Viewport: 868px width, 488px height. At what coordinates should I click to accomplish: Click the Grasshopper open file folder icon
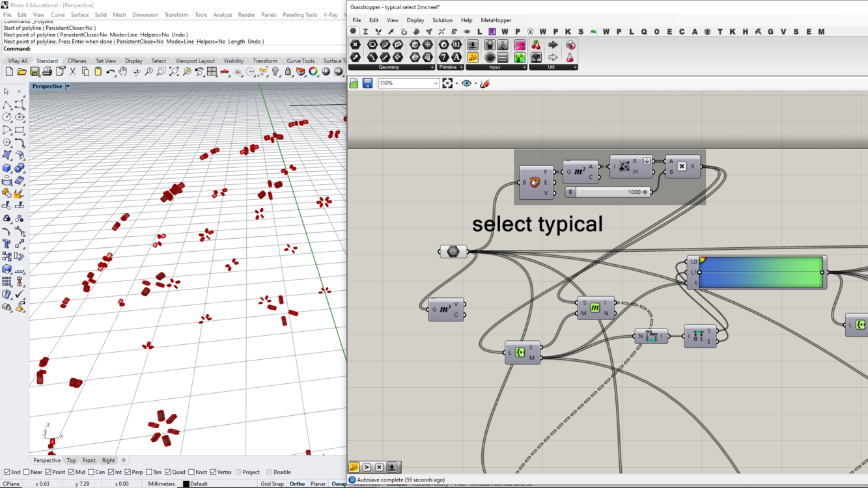(354, 83)
